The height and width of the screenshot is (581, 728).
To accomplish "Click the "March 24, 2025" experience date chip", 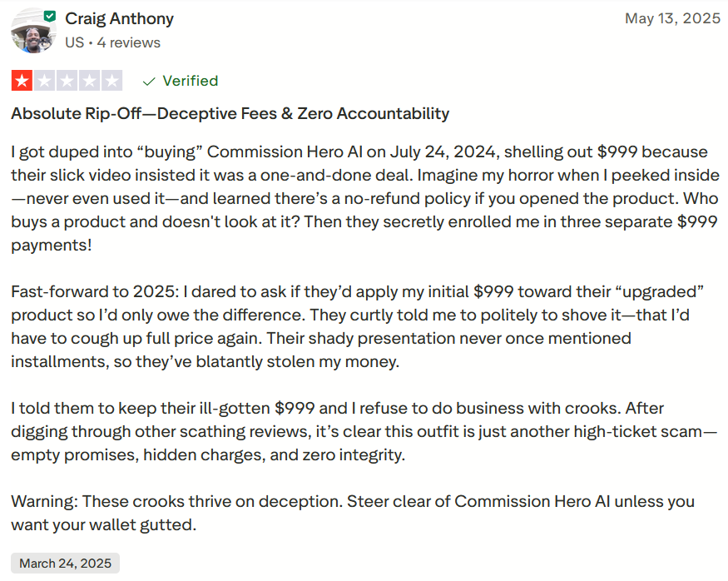I will point(65,564).
